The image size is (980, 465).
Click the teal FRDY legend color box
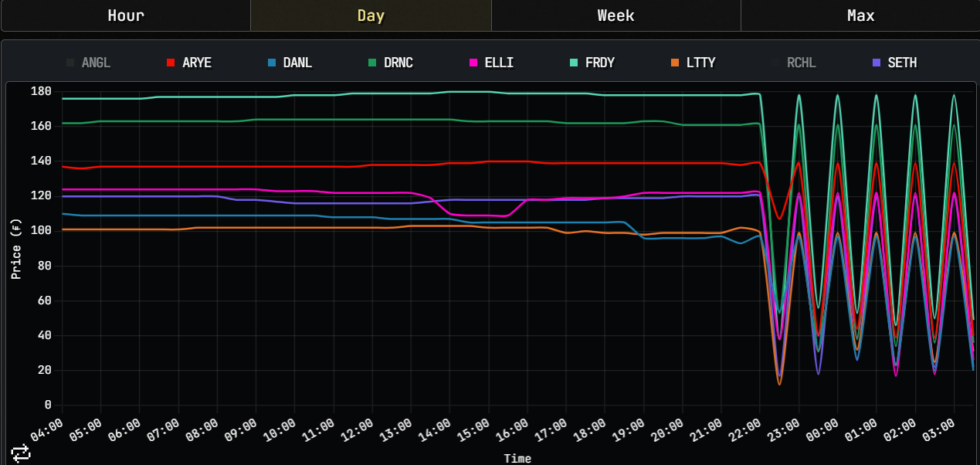point(574,63)
